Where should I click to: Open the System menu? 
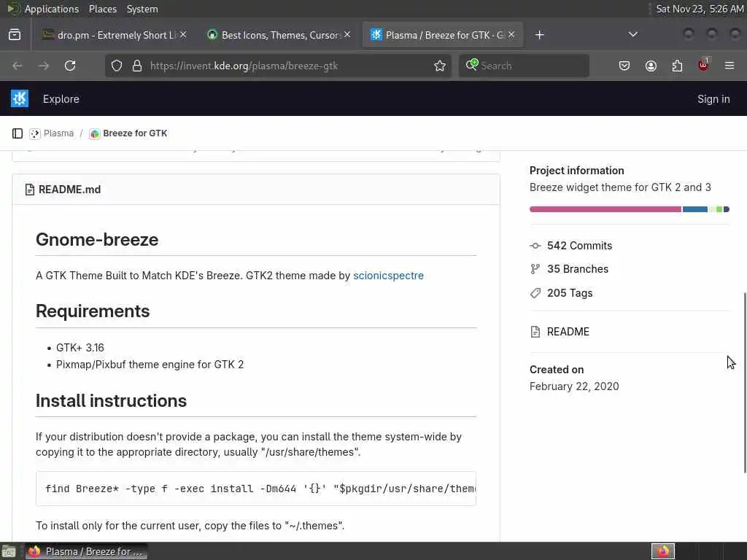pos(142,9)
